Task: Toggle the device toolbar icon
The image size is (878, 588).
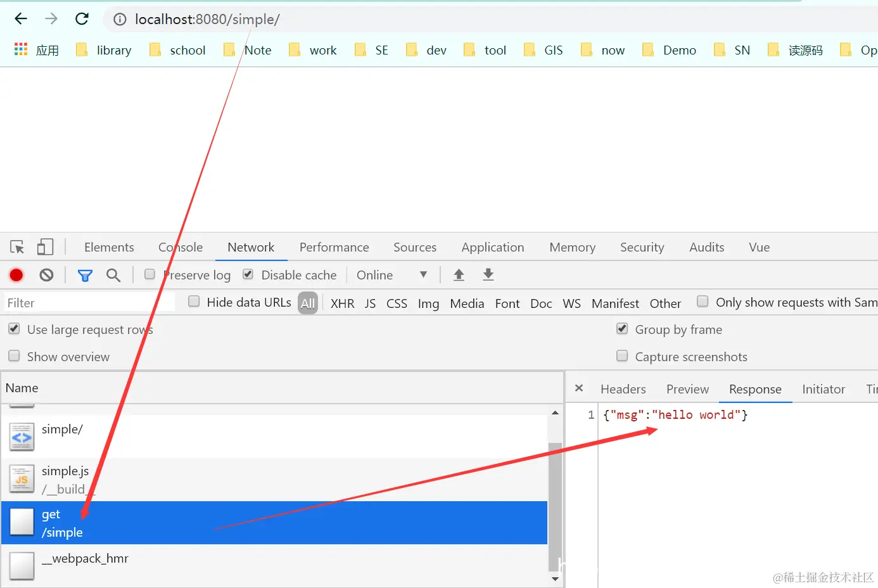Action: click(45, 247)
